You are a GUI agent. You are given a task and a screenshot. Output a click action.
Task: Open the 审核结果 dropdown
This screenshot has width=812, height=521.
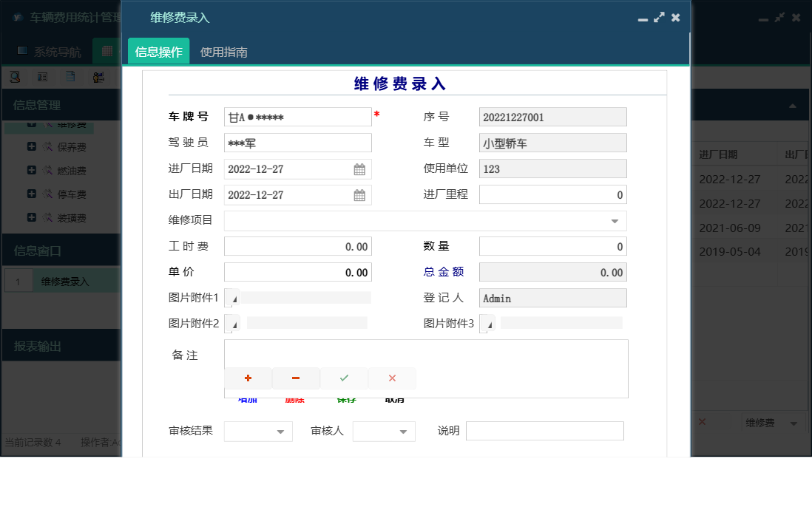(280, 431)
